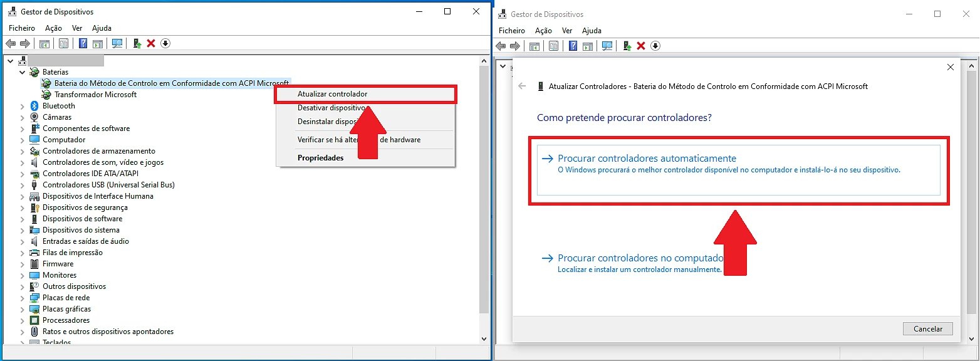Open the Ver menu in the left window
The image size is (980, 361).
pyautogui.click(x=77, y=28)
